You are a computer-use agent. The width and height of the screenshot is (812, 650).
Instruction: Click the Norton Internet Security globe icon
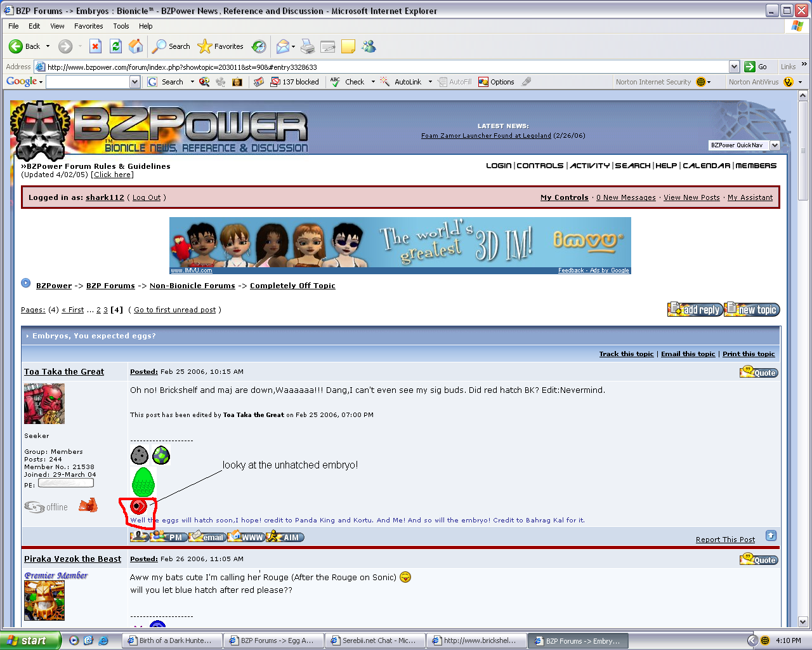701,82
